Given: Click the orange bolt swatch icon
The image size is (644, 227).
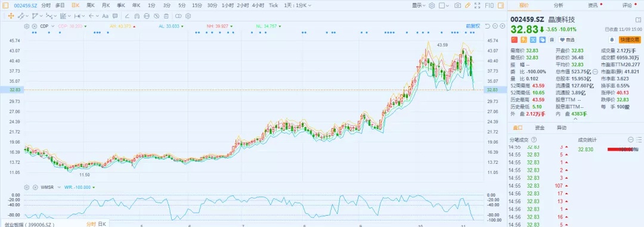Looking at the screenshot, I should pyautogui.click(x=524, y=40).
